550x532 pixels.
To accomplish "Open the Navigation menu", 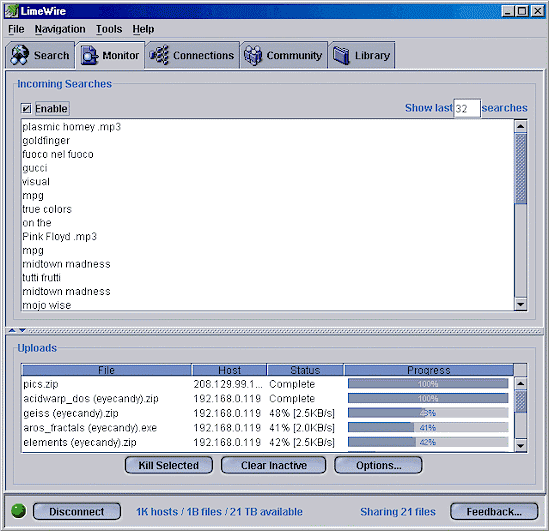I will 60,29.
